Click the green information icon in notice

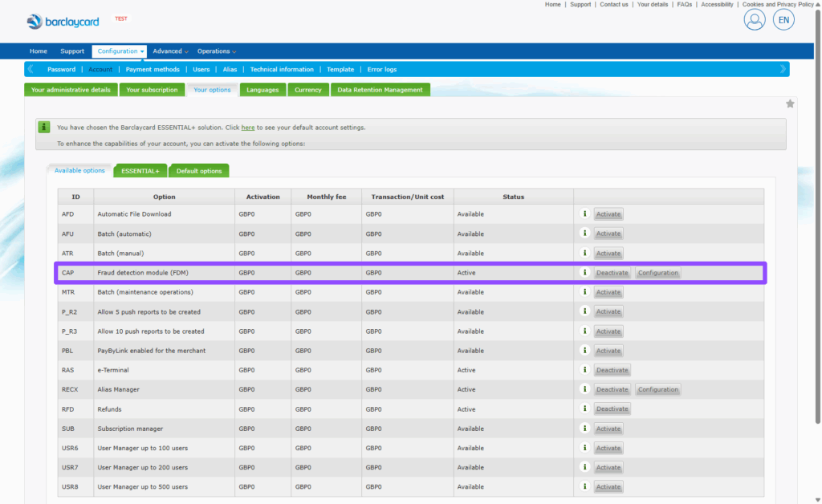click(x=44, y=127)
